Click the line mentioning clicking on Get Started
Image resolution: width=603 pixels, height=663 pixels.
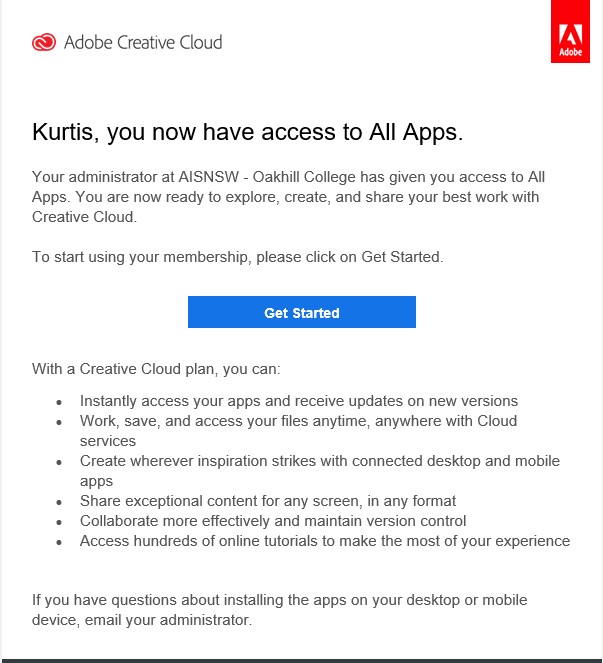pyautogui.click(x=237, y=257)
